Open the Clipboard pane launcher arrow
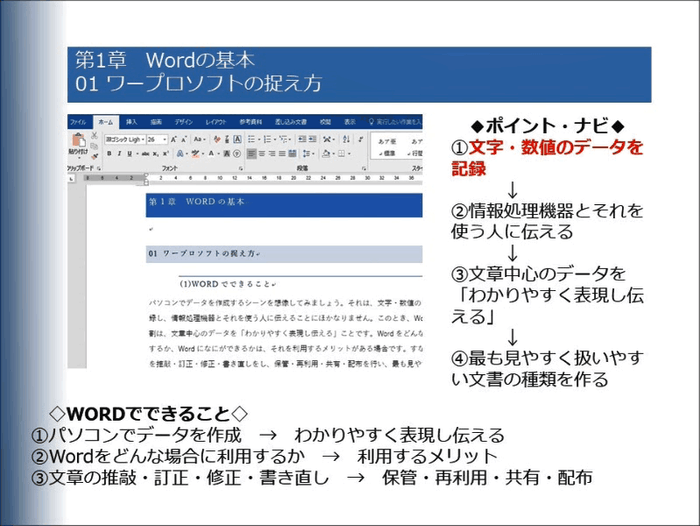Viewport: 700px width, 526px height. pos(99,168)
